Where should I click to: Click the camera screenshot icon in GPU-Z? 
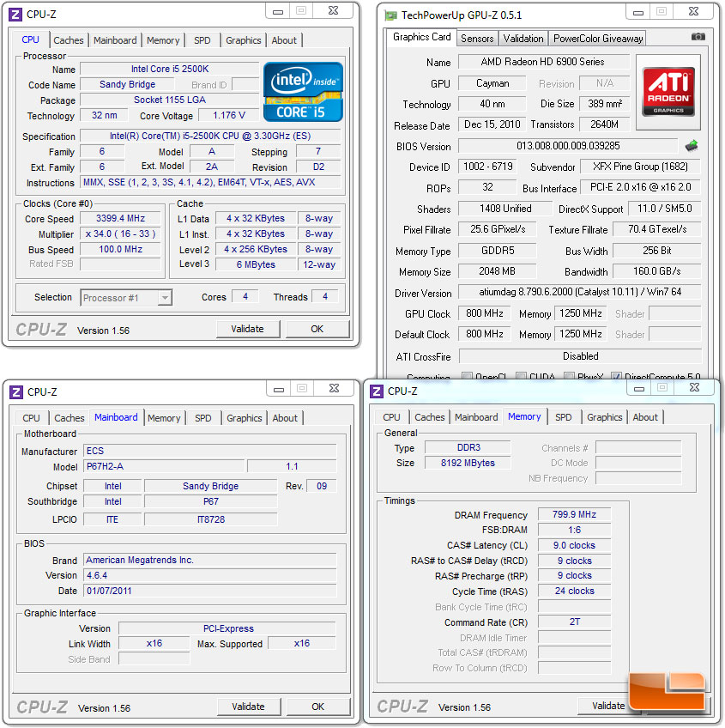(x=698, y=37)
